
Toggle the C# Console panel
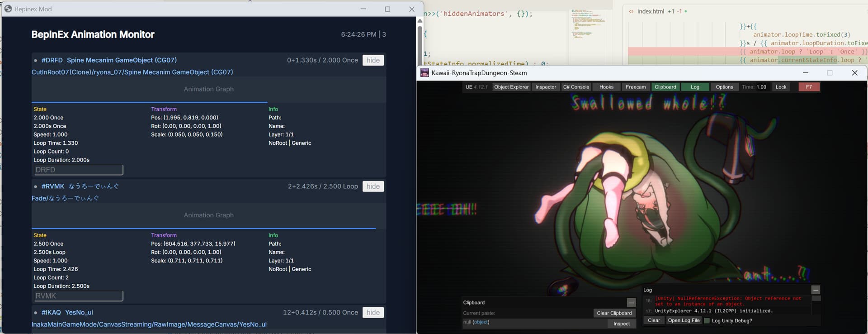pos(576,87)
